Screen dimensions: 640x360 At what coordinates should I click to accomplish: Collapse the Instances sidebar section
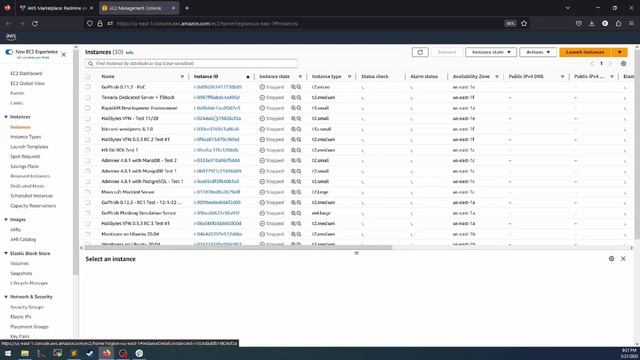(x=6, y=117)
